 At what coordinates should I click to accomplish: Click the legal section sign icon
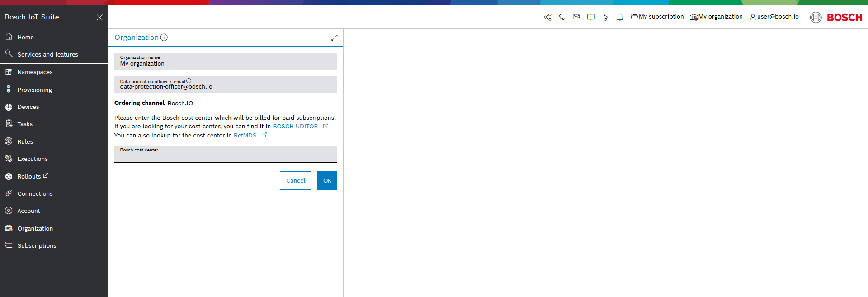605,17
